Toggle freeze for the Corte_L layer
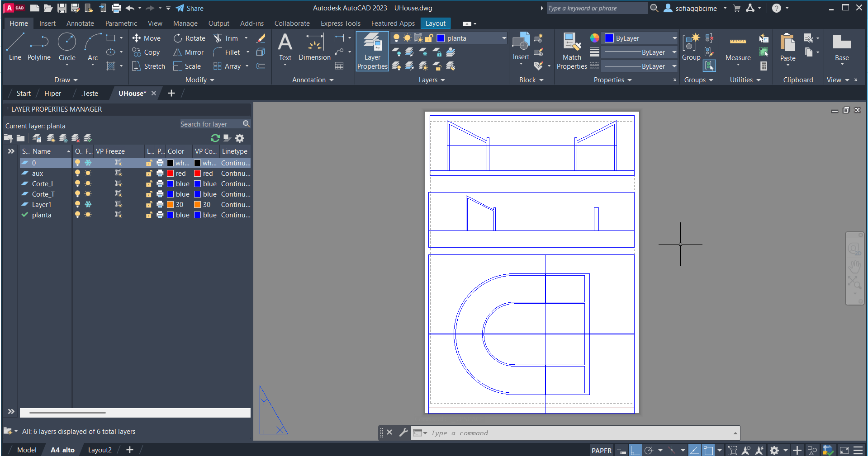The width and height of the screenshot is (868, 456). [x=88, y=184]
